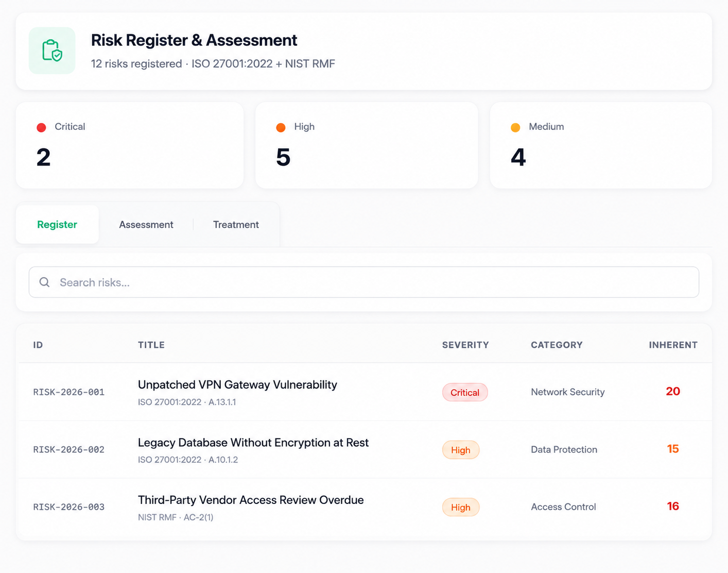
Task: Click NIST RMF · AC-2(1) reference
Action: pyautogui.click(x=176, y=517)
